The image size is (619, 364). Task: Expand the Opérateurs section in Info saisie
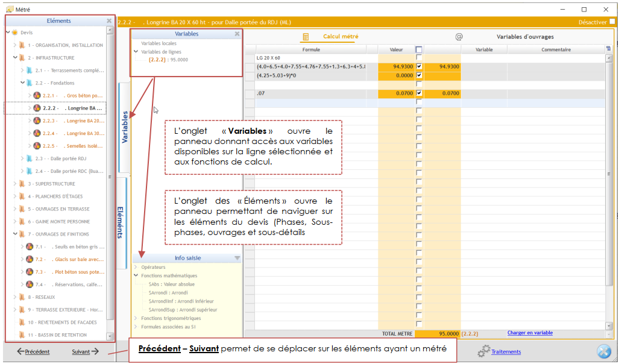136,267
